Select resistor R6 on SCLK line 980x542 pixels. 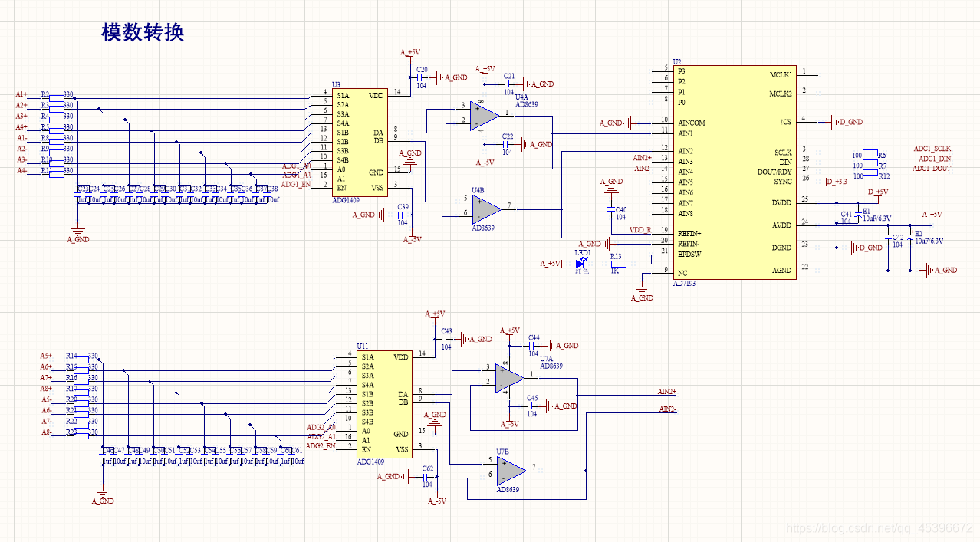click(870, 153)
